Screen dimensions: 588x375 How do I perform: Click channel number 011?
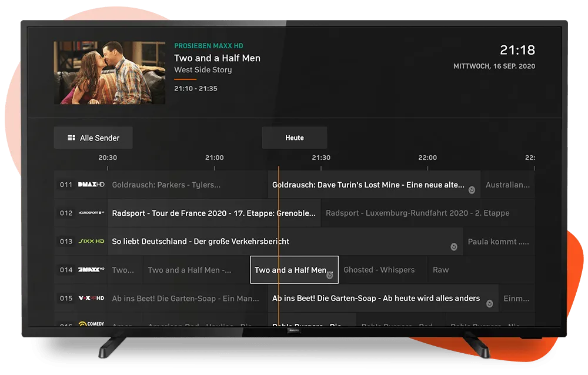(66, 185)
